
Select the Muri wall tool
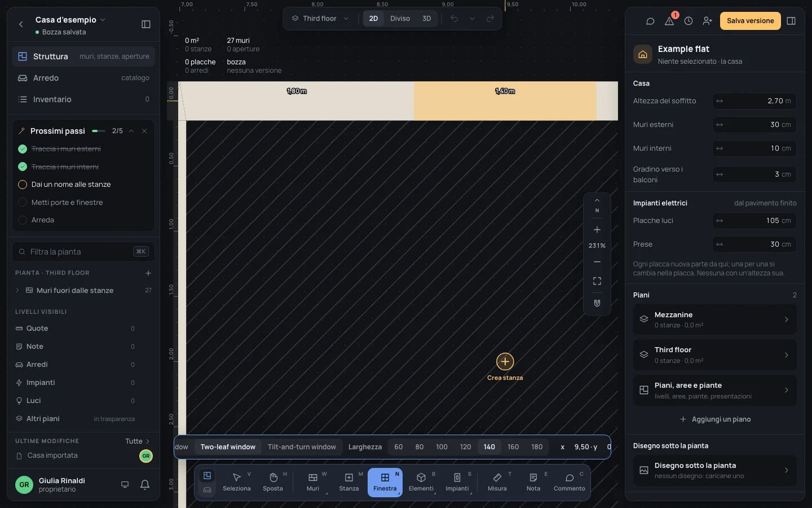click(x=313, y=483)
